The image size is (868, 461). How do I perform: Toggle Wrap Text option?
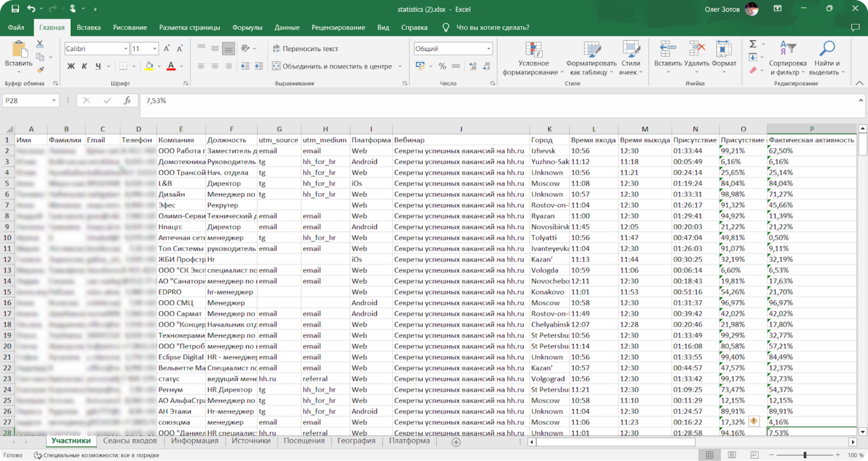point(305,49)
